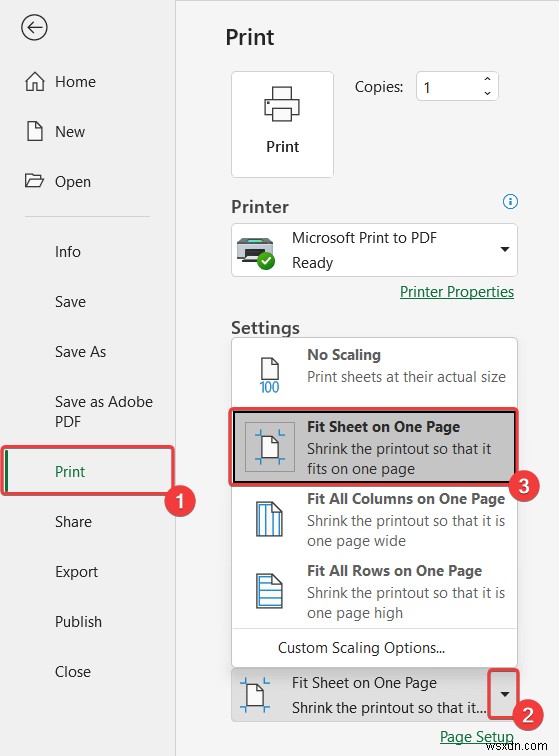Increase copies with the up arrow
The width and height of the screenshot is (559, 756).
pyautogui.click(x=487, y=80)
